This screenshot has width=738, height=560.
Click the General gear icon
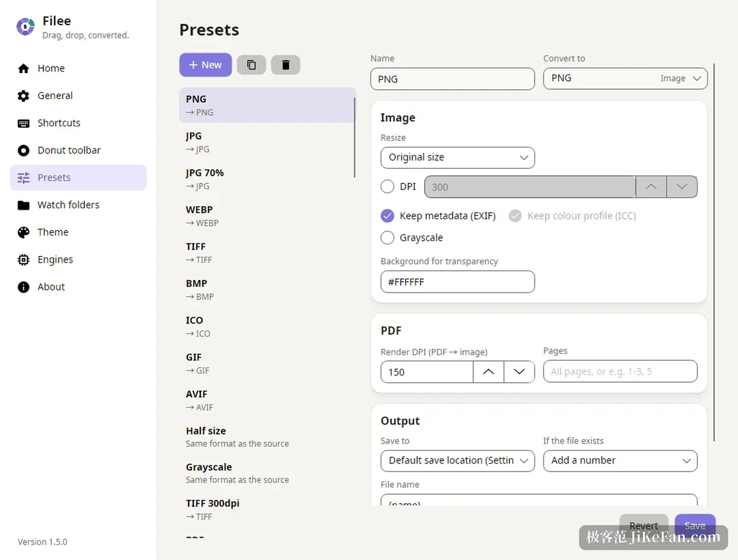click(23, 96)
